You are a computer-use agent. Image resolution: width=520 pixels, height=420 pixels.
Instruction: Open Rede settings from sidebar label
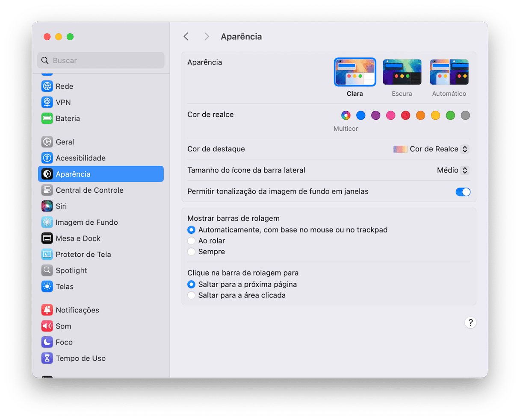pos(65,86)
